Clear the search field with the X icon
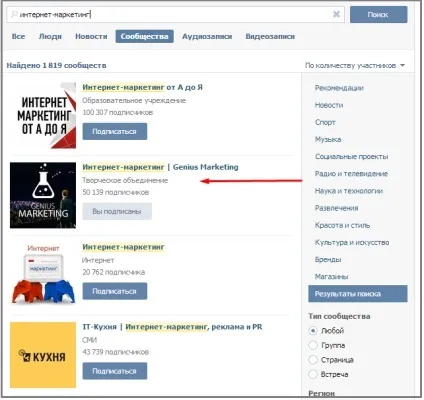The width and height of the screenshot is (424, 400). [x=336, y=14]
